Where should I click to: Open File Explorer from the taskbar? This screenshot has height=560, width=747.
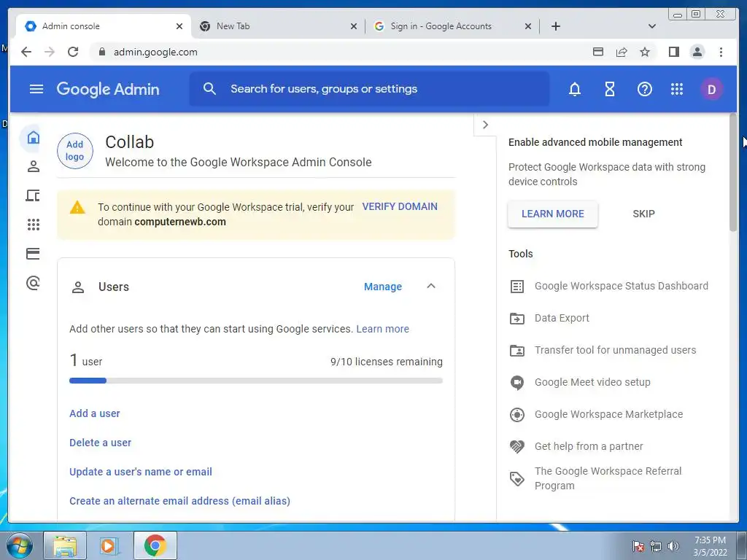[x=65, y=545]
